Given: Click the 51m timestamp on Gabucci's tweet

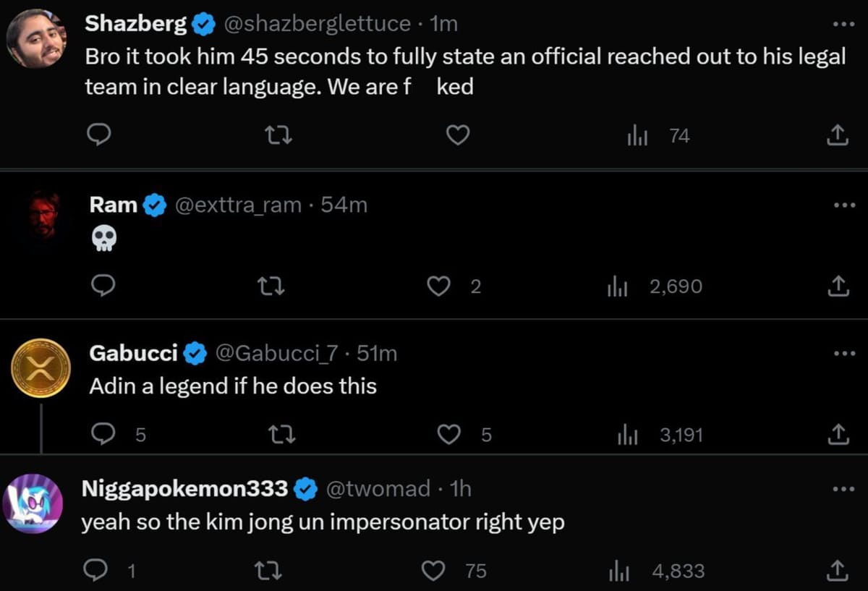Looking at the screenshot, I should [376, 354].
